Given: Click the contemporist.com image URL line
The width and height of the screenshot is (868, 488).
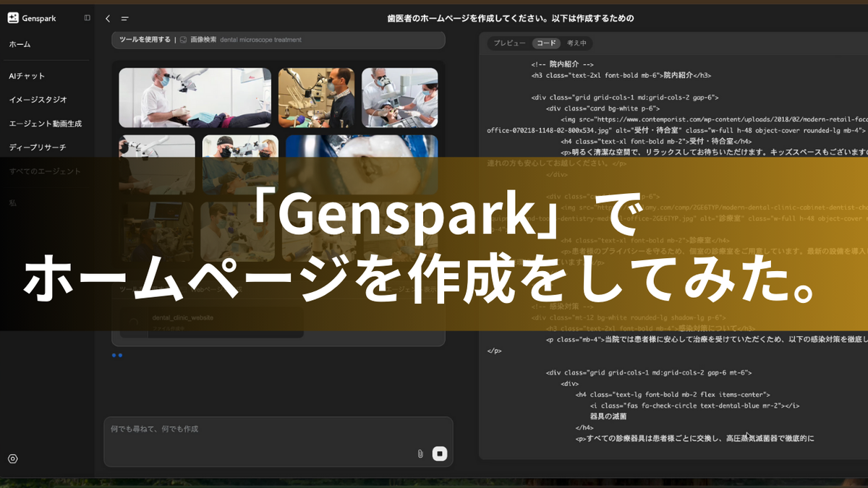Looking at the screenshot, I should tap(714, 119).
